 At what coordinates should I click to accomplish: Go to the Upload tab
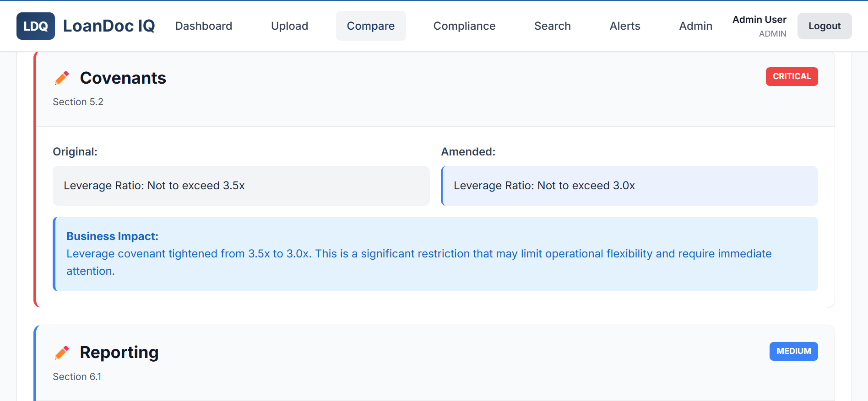(x=290, y=26)
